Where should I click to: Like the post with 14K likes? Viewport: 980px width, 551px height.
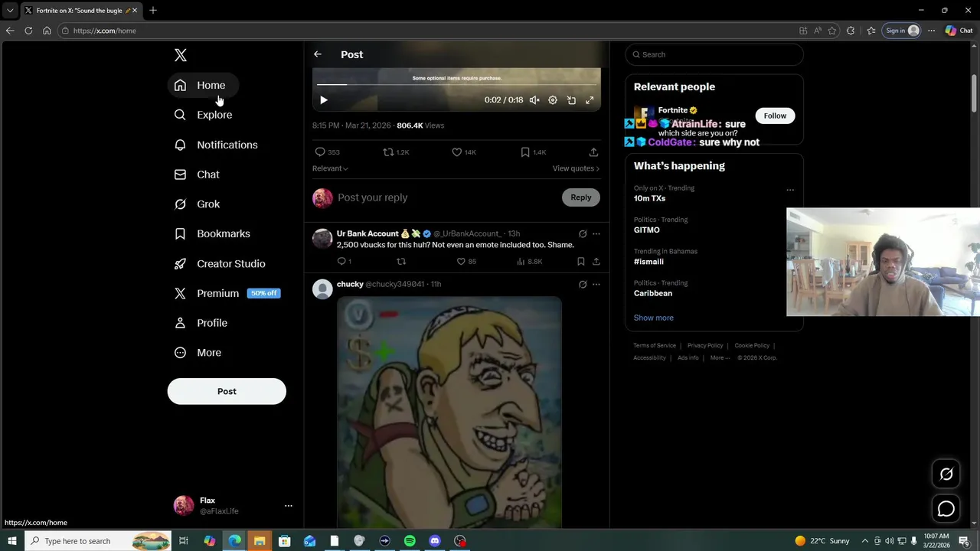click(x=464, y=152)
